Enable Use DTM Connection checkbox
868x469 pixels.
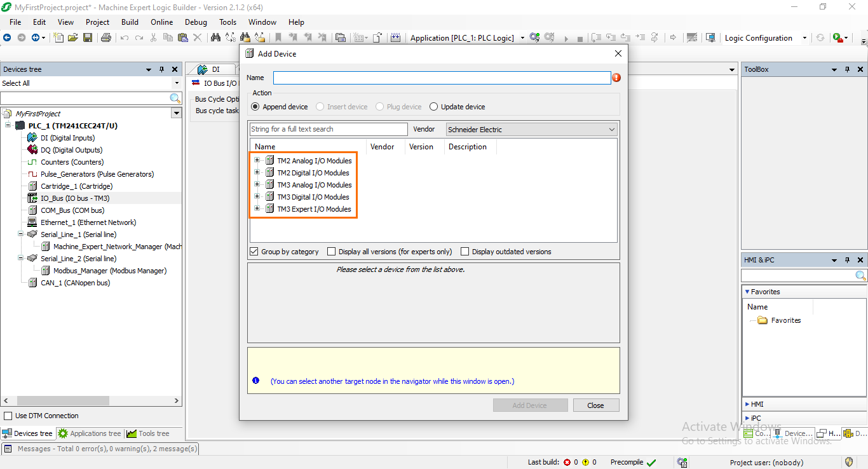click(8, 416)
